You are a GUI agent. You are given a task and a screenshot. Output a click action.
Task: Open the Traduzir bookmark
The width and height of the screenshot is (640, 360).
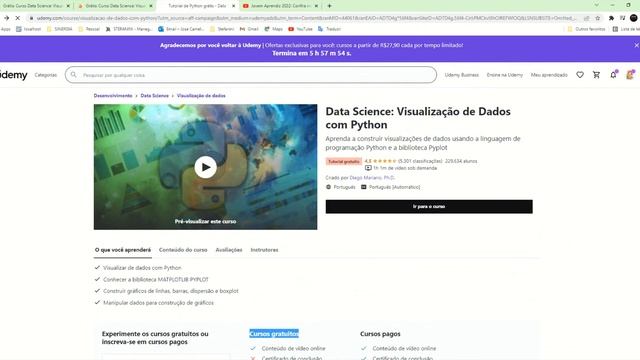tap(329, 29)
